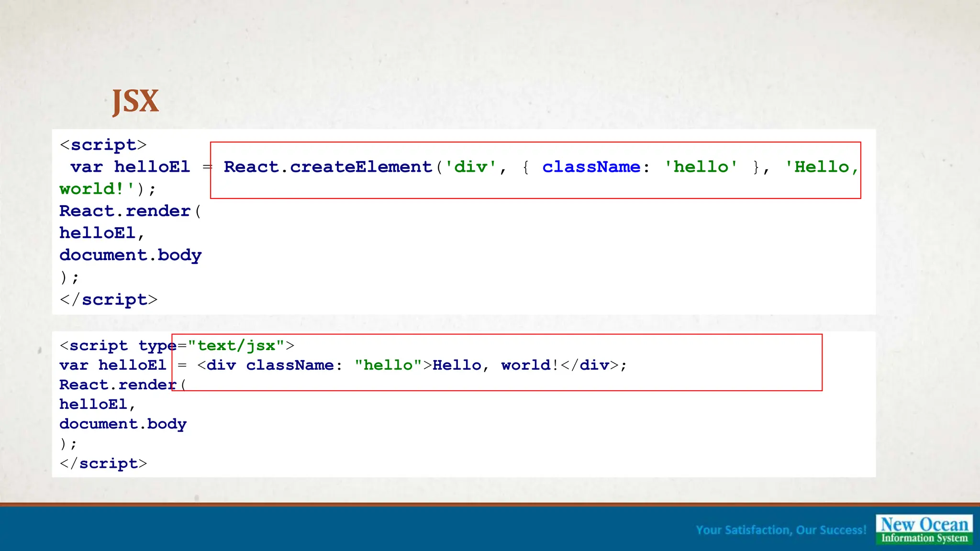Click the 'div' string argument
This screenshot has height=551, width=980.
click(x=470, y=167)
